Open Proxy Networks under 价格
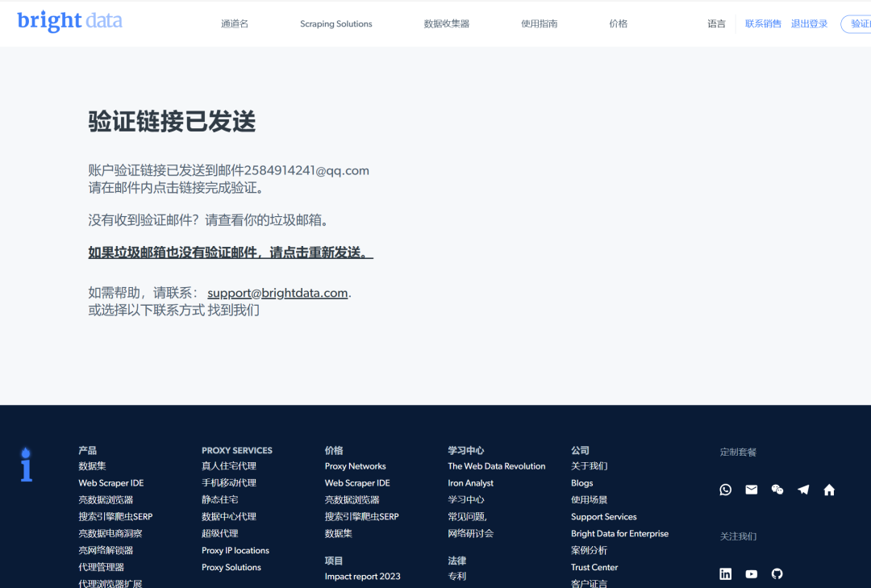The height and width of the screenshot is (588, 871). 356,466
